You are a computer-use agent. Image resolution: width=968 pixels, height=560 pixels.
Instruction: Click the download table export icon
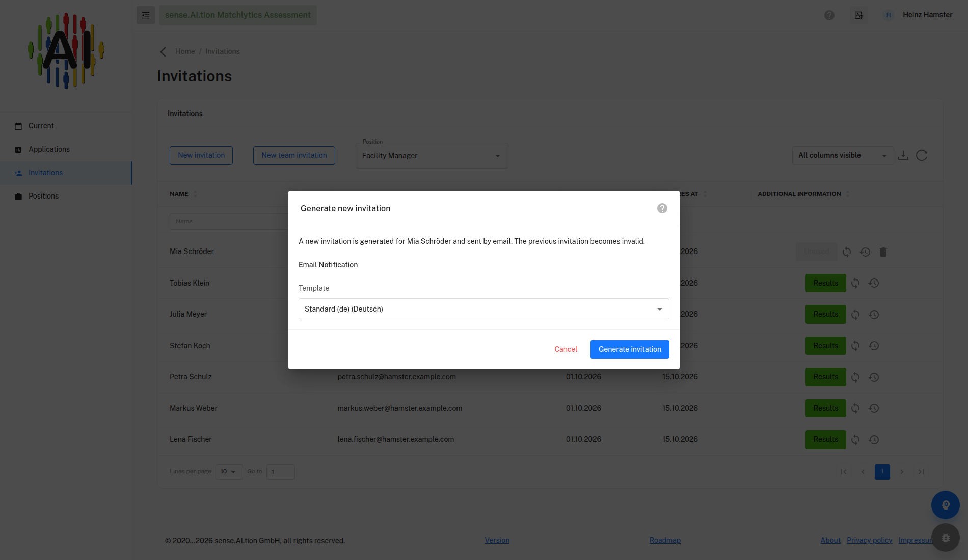(903, 155)
